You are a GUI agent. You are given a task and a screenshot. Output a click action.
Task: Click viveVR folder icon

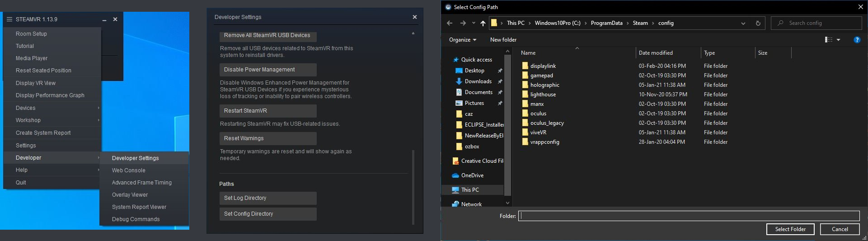pyautogui.click(x=525, y=132)
